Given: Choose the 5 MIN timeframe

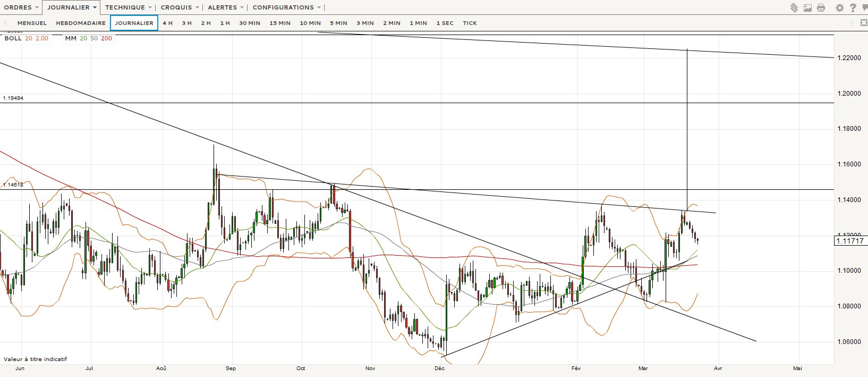Looking at the screenshot, I should click(x=338, y=23).
